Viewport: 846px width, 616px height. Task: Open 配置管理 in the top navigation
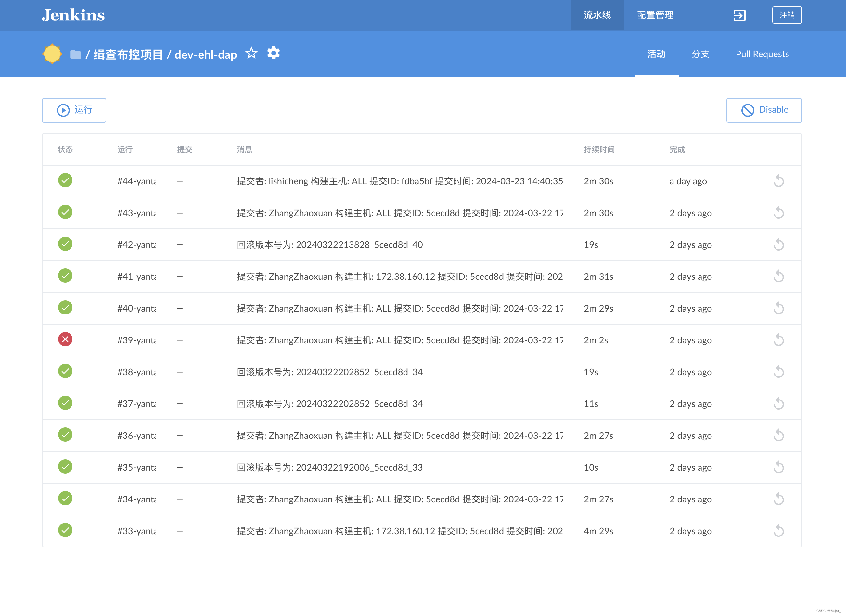(x=655, y=15)
